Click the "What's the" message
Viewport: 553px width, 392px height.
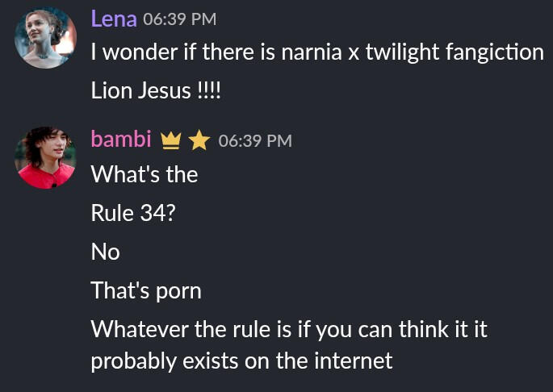(x=144, y=174)
